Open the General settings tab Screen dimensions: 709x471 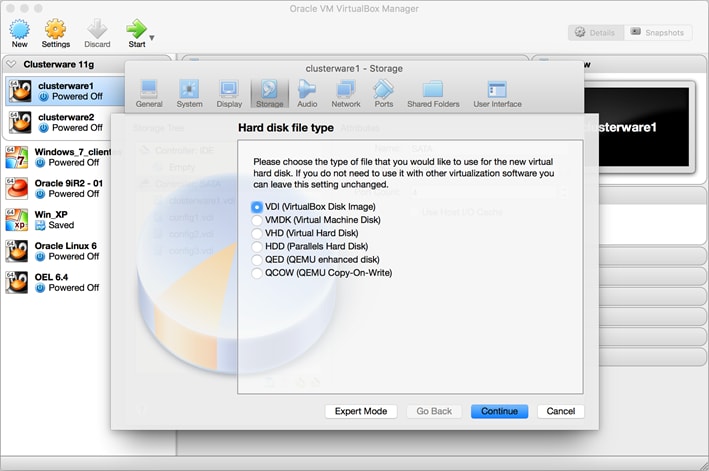149,94
